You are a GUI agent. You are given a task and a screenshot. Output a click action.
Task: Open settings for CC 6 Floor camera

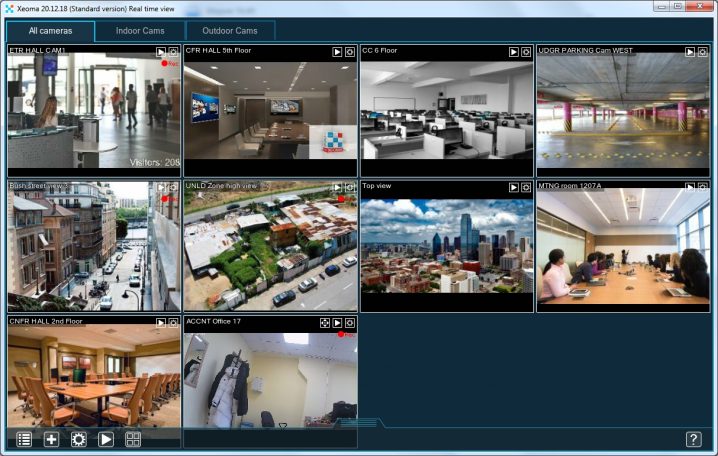526,51
